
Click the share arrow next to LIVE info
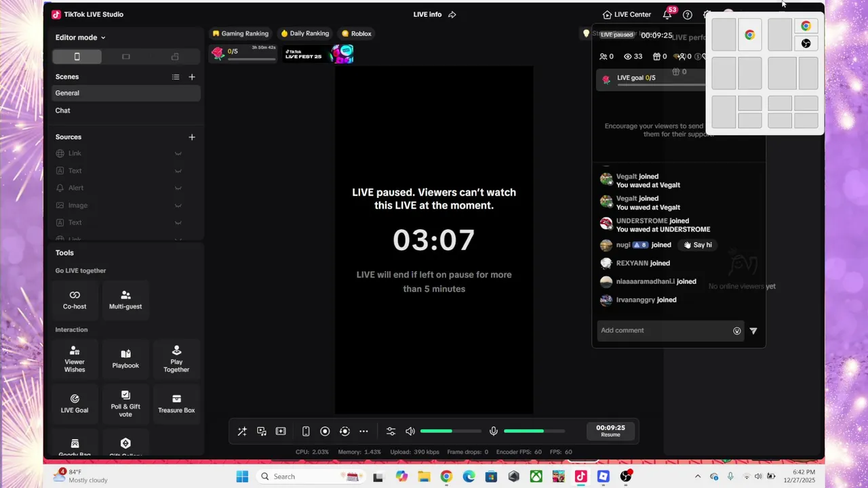pyautogui.click(x=452, y=14)
